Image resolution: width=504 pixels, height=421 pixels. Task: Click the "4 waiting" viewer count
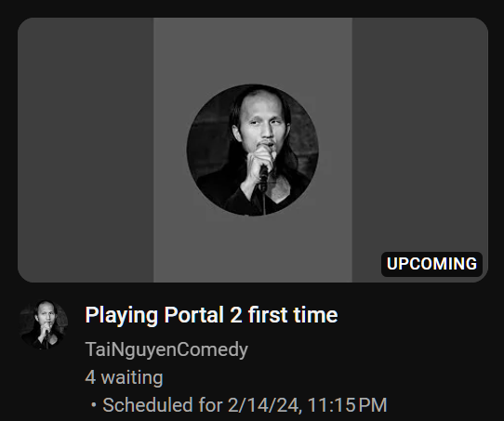pyautogui.click(x=124, y=377)
